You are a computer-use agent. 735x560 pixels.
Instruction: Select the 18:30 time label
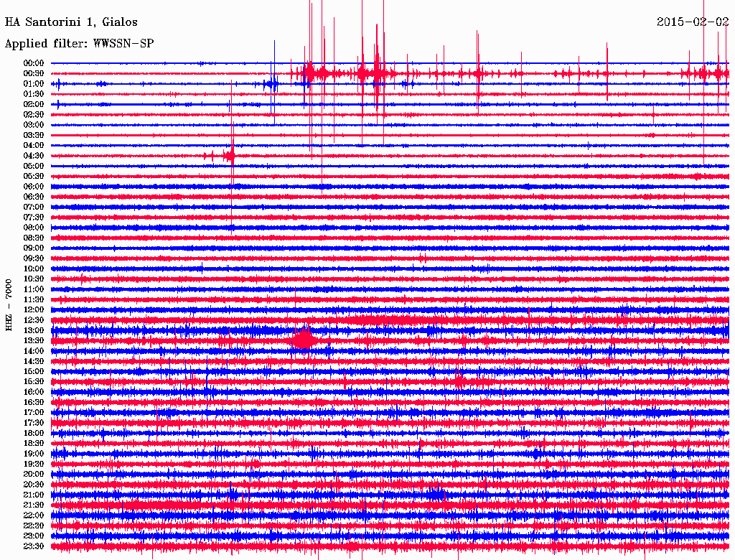click(34, 443)
